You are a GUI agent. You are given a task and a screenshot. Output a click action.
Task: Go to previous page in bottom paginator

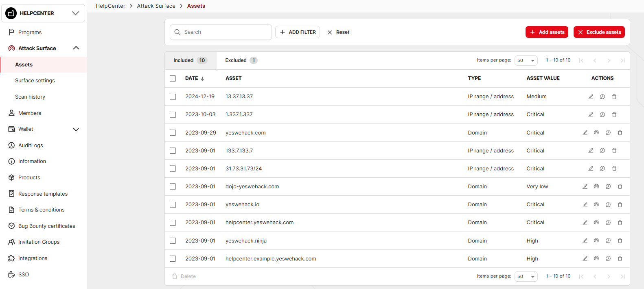pyautogui.click(x=595, y=276)
